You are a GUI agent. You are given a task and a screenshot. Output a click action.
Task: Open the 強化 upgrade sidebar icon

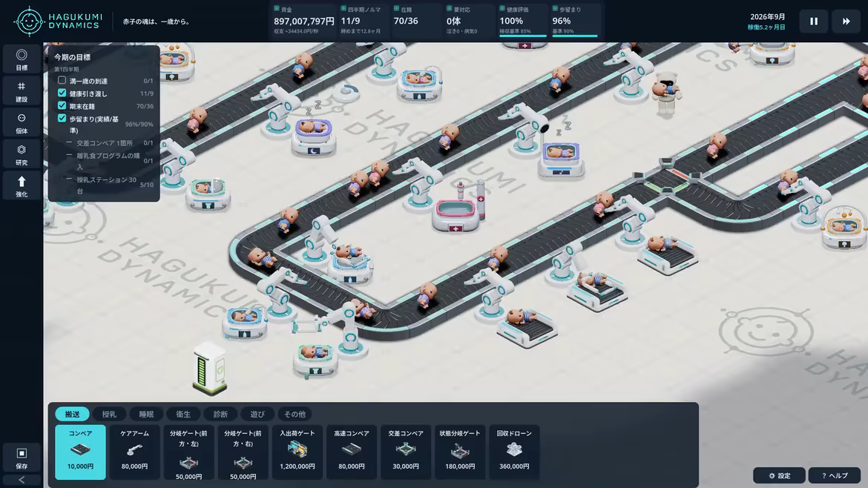(21, 186)
